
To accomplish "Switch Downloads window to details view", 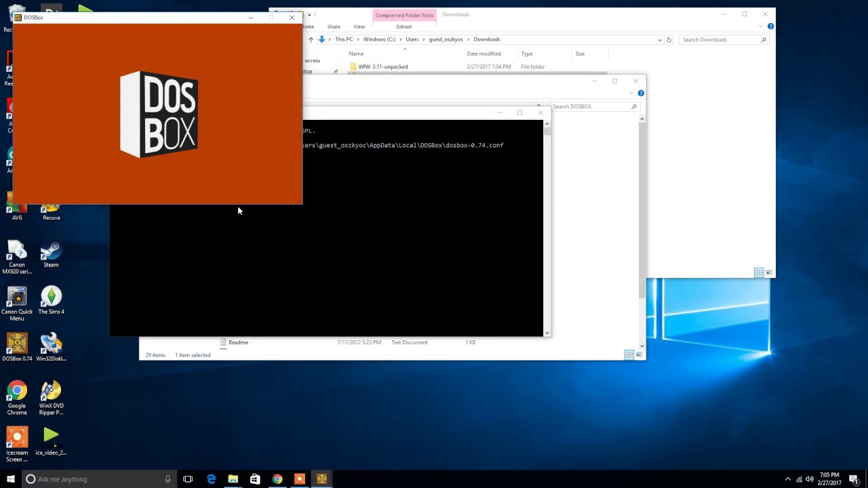I will point(759,272).
